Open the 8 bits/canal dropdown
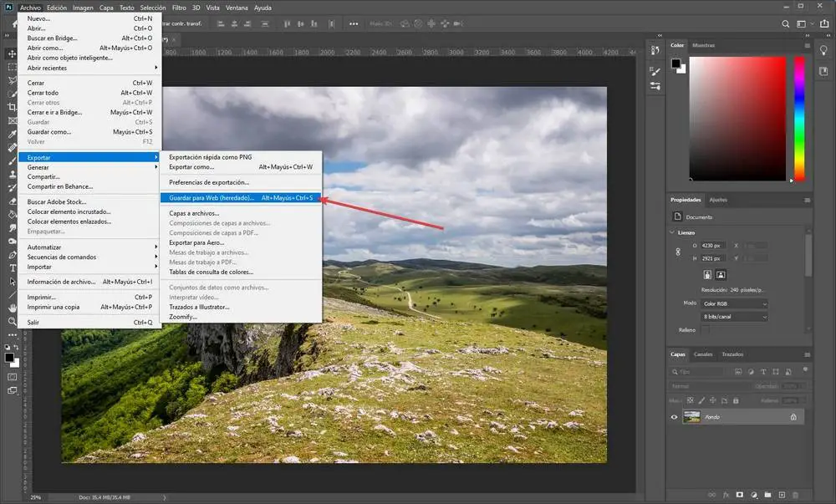Screen dimensions: 836x504 click(x=734, y=317)
